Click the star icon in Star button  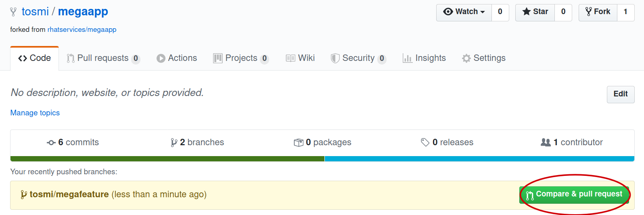[526, 12]
